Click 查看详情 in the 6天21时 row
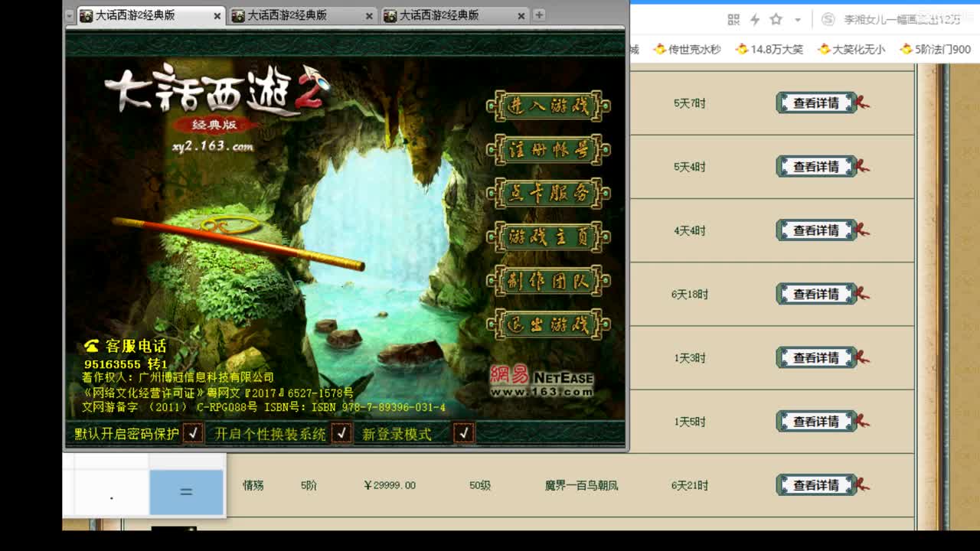980x551 pixels. coord(816,484)
